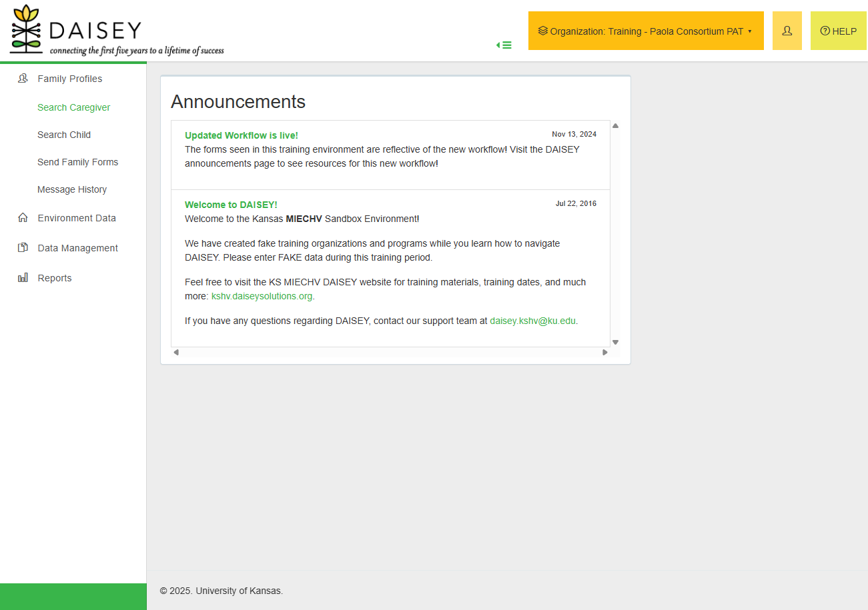This screenshot has height=610, width=868.
Task: Click the announcements scroll left arrow
Action: [176, 353]
